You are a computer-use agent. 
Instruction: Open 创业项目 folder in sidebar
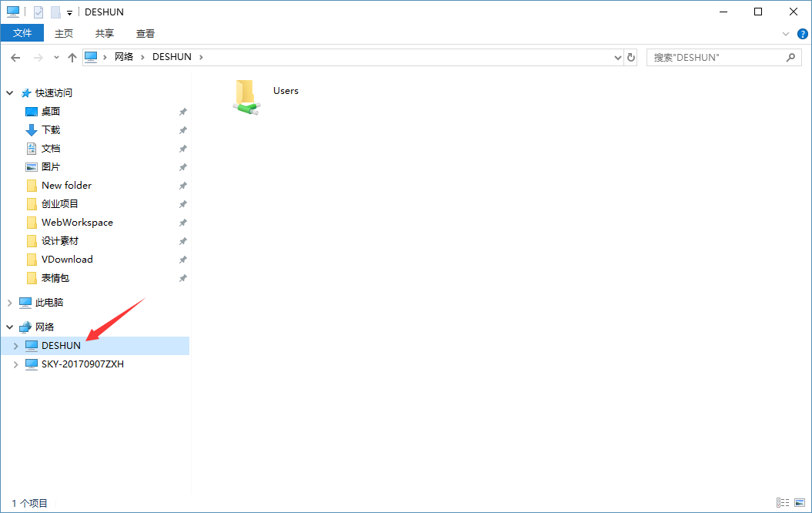click(x=59, y=204)
